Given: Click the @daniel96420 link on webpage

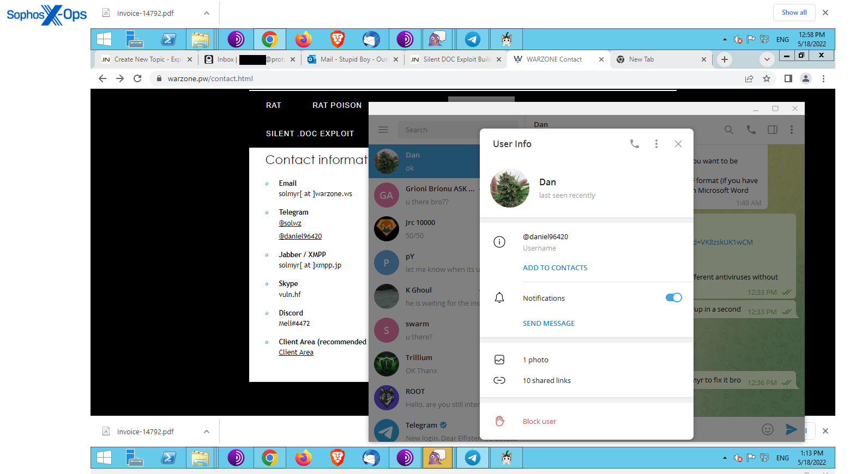Looking at the screenshot, I should (300, 236).
